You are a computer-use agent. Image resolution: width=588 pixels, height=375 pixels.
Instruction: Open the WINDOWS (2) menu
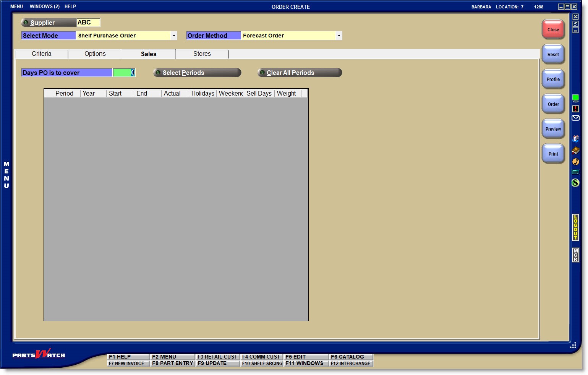45,6
